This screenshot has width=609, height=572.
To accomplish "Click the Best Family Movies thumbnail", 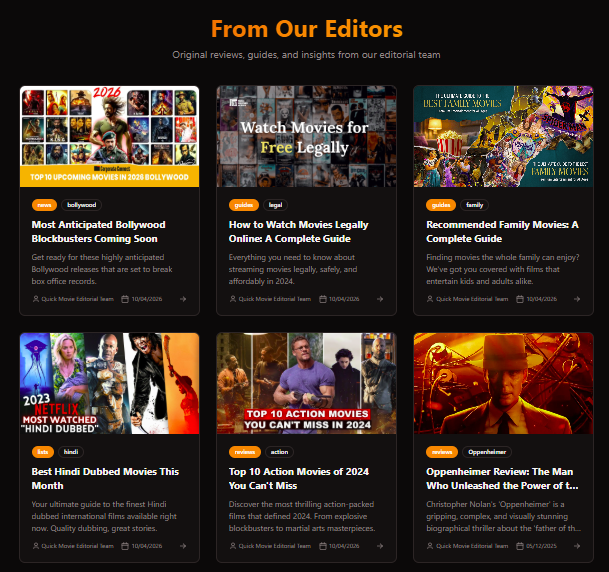I will 503,137.
